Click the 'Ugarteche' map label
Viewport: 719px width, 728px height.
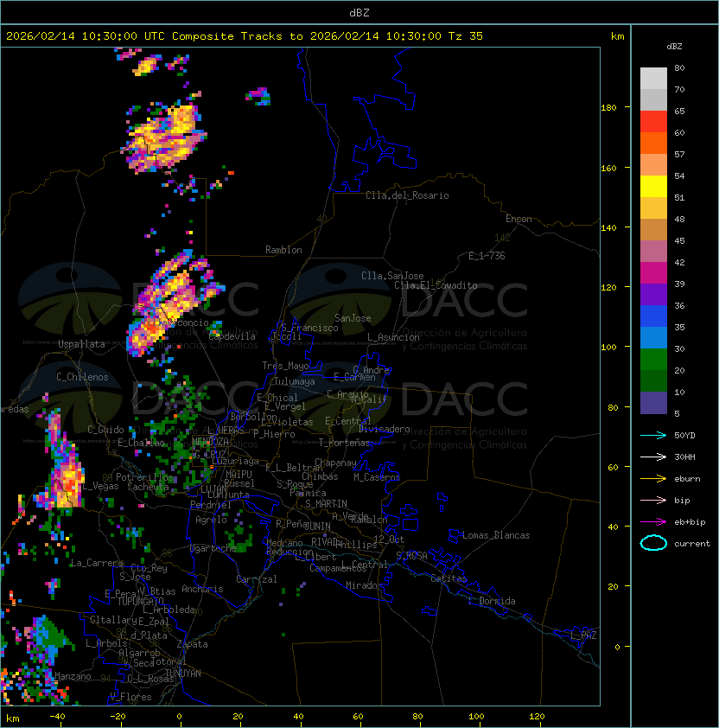213,548
